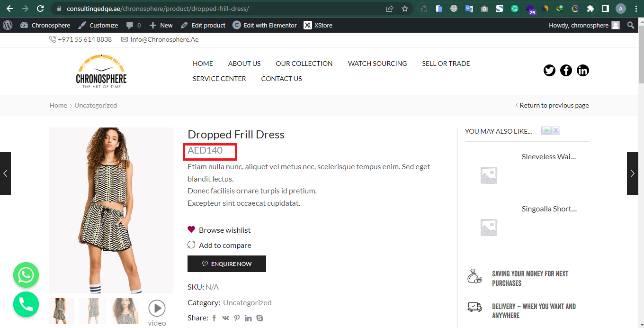Bookmark this page with the star icon
Image resolution: width=644 pixels, height=328 pixels.
(405, 9)
